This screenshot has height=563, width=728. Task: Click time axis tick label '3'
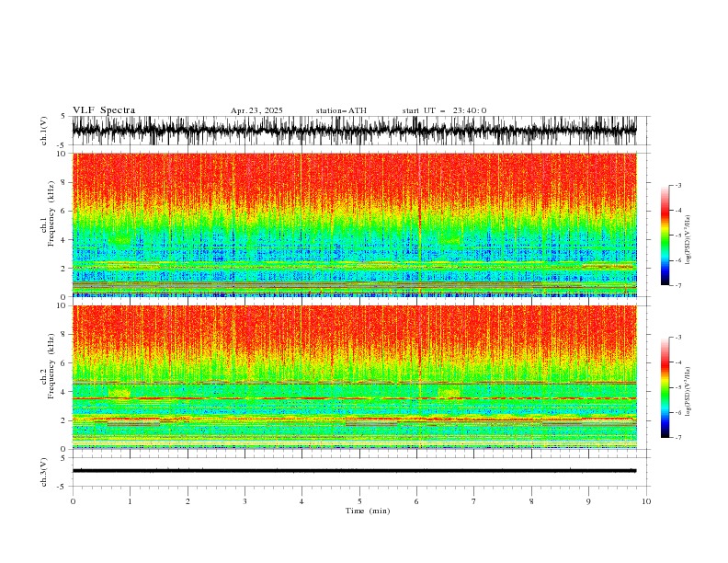(x=245, y=501)
